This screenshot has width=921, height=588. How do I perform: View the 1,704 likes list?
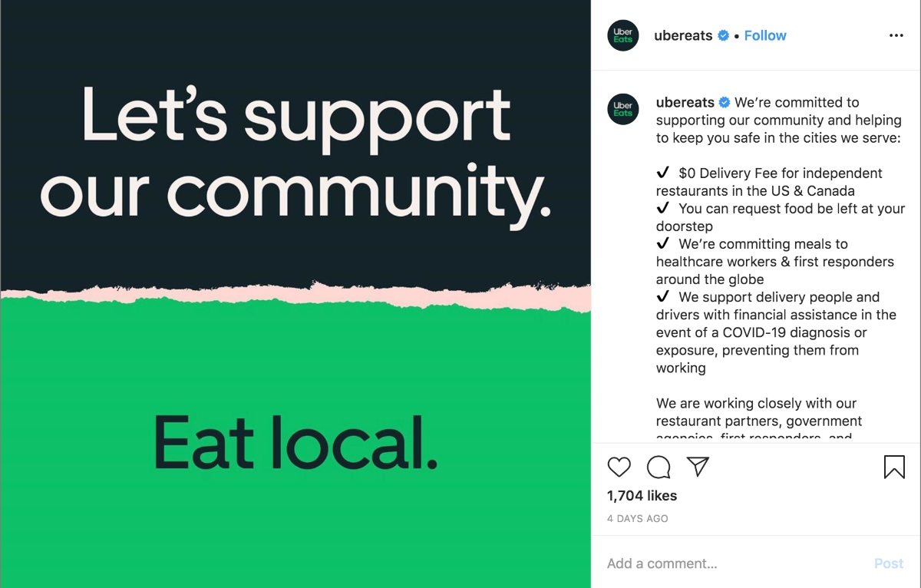tap(642, 496)
